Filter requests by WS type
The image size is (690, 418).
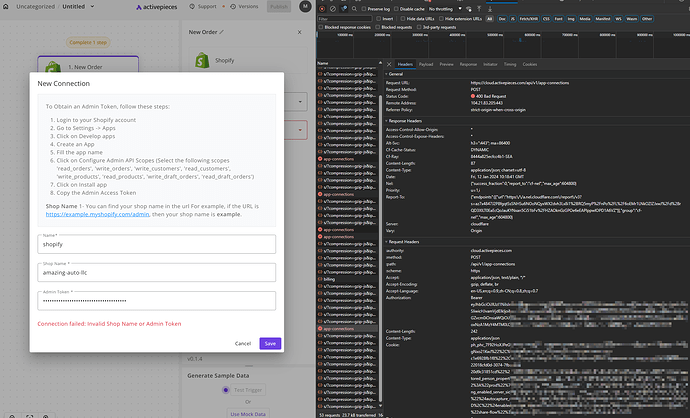pyautogui.click(x=618, y=19)
